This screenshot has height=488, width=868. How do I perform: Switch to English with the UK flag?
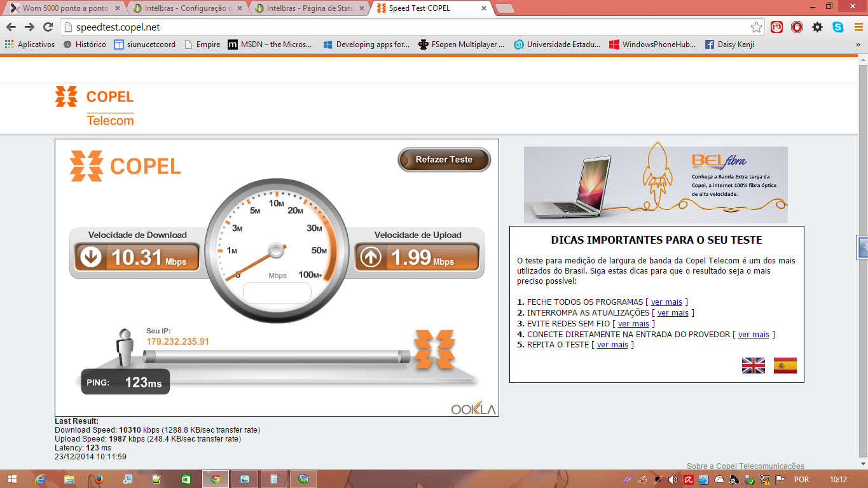[754, 365]
